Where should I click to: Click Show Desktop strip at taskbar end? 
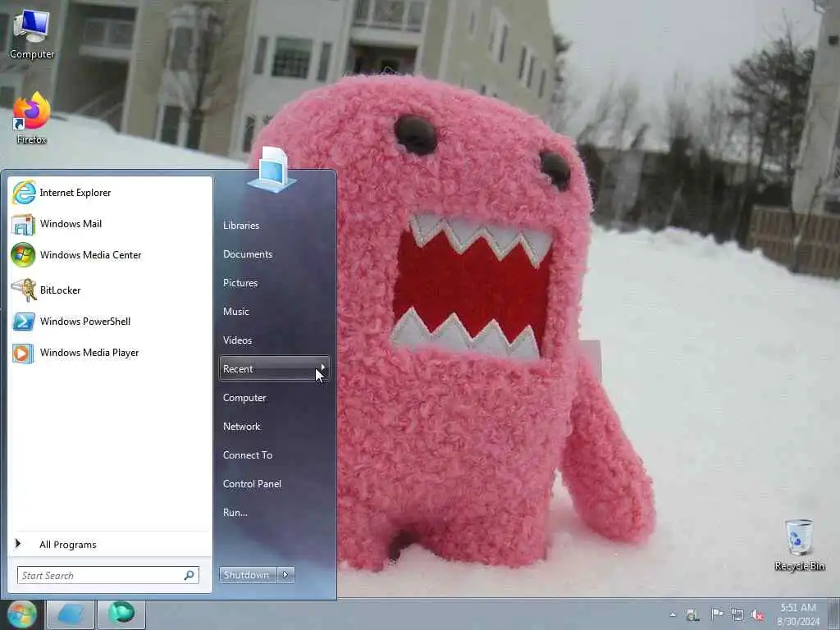pyautogui.click(x=833, y=614)
